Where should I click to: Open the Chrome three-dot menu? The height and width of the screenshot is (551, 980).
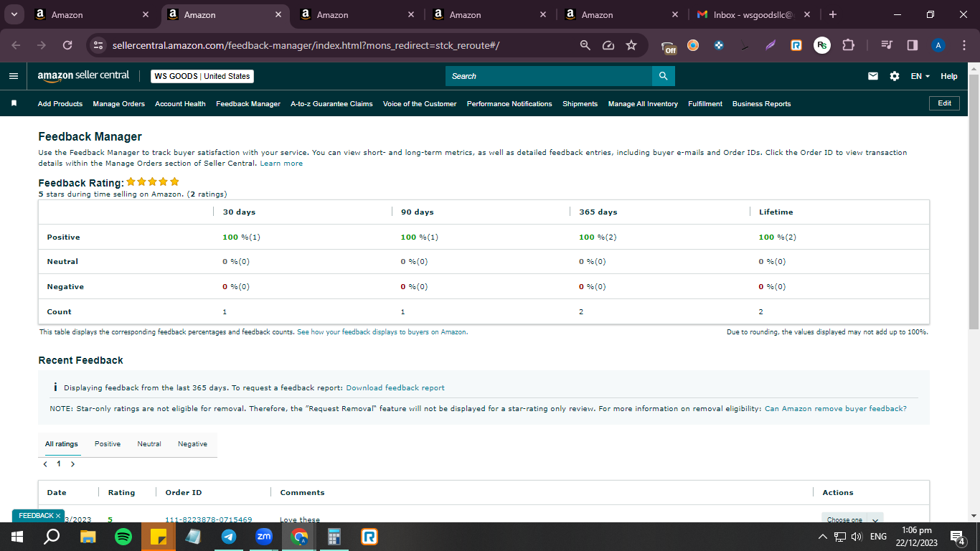pos(964,45)
